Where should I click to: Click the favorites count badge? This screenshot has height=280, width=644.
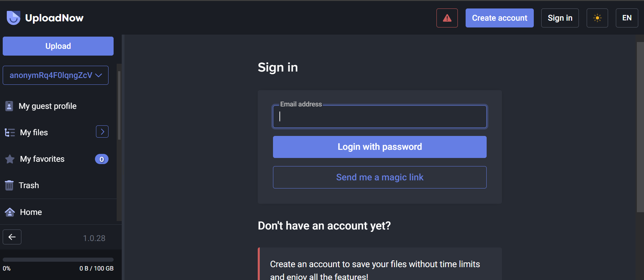(101, 159)
